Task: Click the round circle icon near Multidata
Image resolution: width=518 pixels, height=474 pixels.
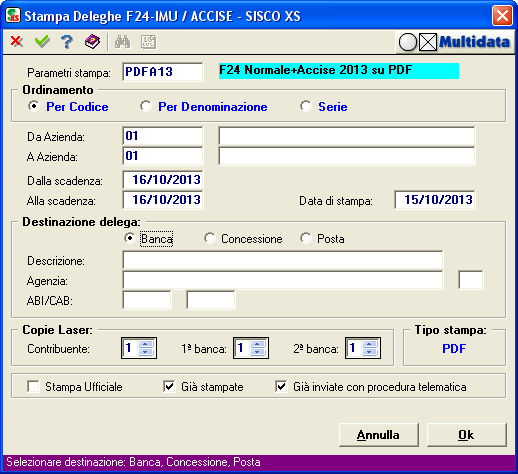Action: pos(408,42)
